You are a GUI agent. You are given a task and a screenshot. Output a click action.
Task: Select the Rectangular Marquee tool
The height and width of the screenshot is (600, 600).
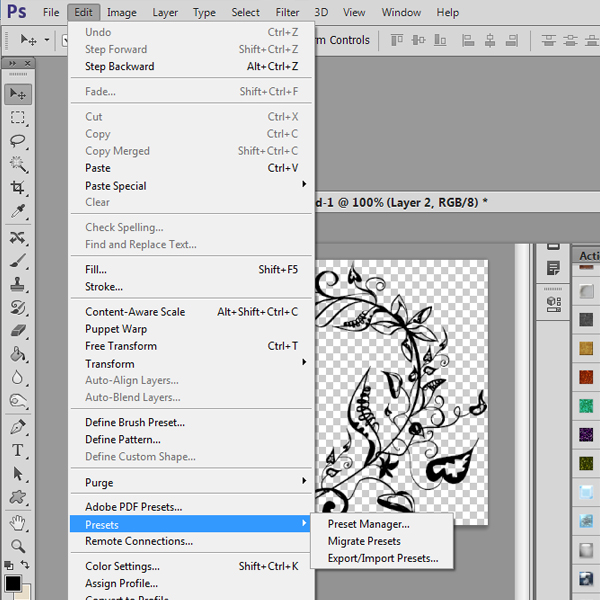pos(18,117)
